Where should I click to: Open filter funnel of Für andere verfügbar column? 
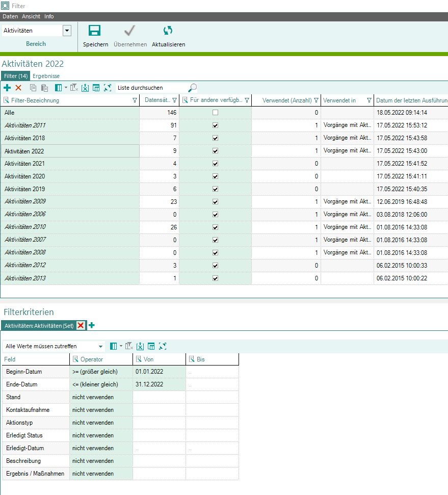[x=247, y=100]
